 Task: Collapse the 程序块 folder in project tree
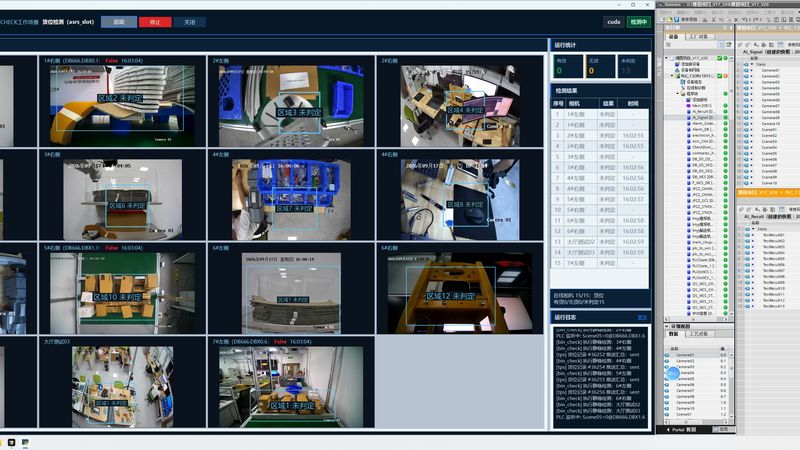pyautogui.click(x=678, y=93)
